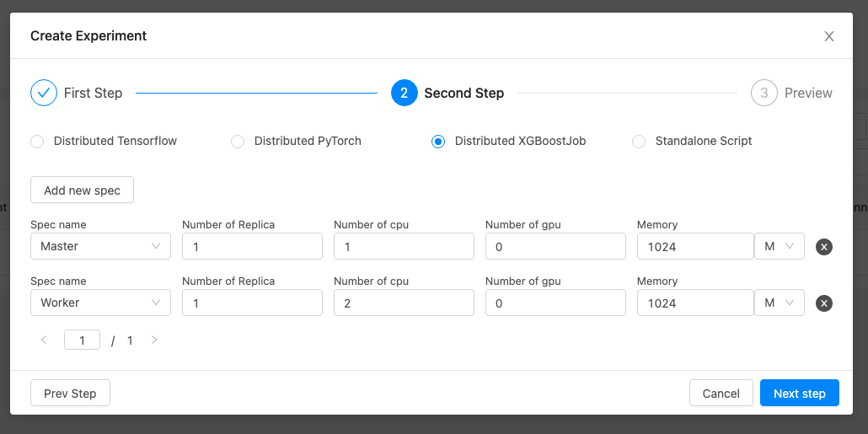Remove the Master spec row
The height and width of the screenshot is (434, 868).
tap(824, 247)
